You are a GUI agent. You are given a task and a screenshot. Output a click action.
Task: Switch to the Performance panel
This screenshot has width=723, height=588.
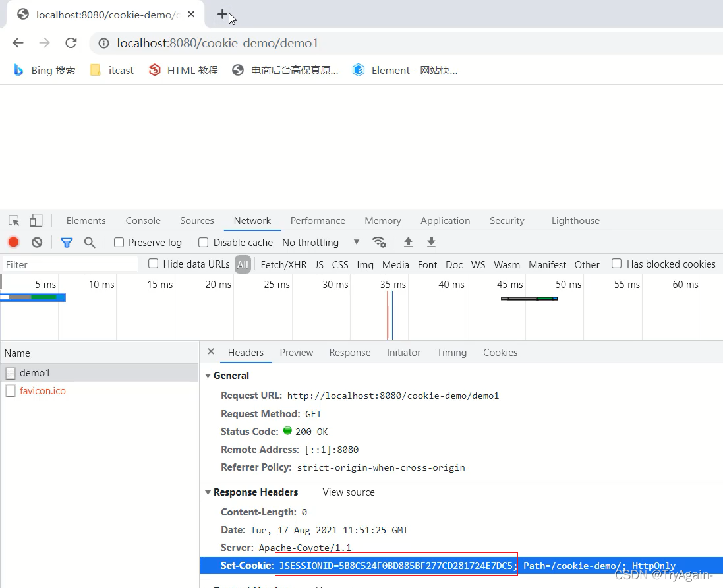coord(318,221)
